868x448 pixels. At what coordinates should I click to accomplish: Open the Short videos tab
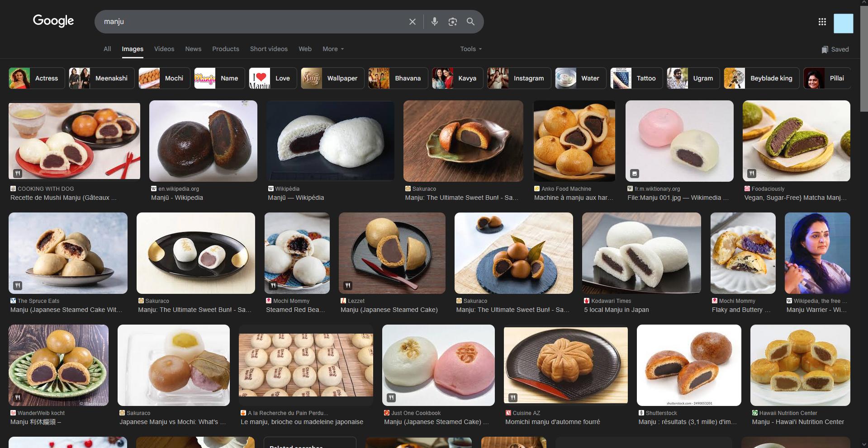pos(269,49)
